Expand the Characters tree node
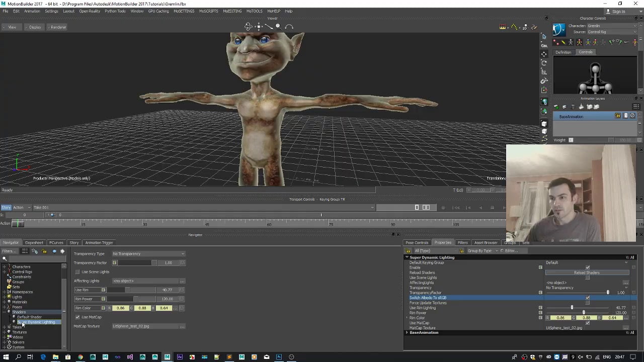 point(4,267)
